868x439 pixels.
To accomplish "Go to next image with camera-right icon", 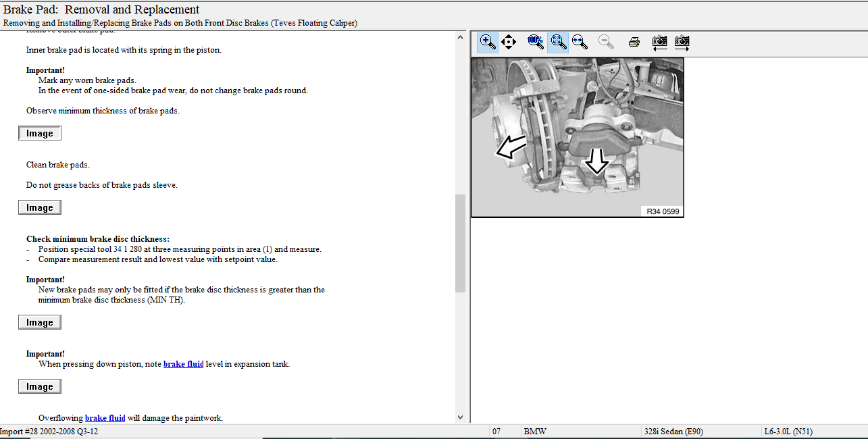I will [682, 42].
